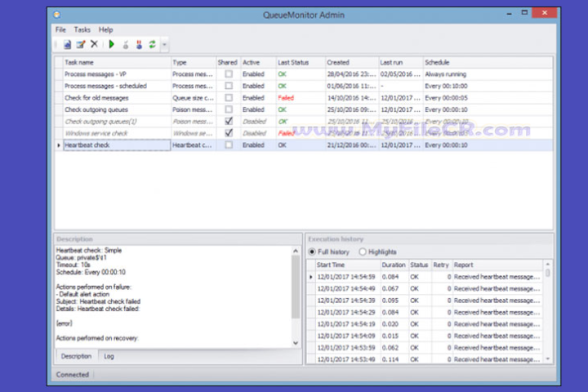The image size is (588, 392).
Task: Sort by Schedule column header
Action: click(488, 62)
